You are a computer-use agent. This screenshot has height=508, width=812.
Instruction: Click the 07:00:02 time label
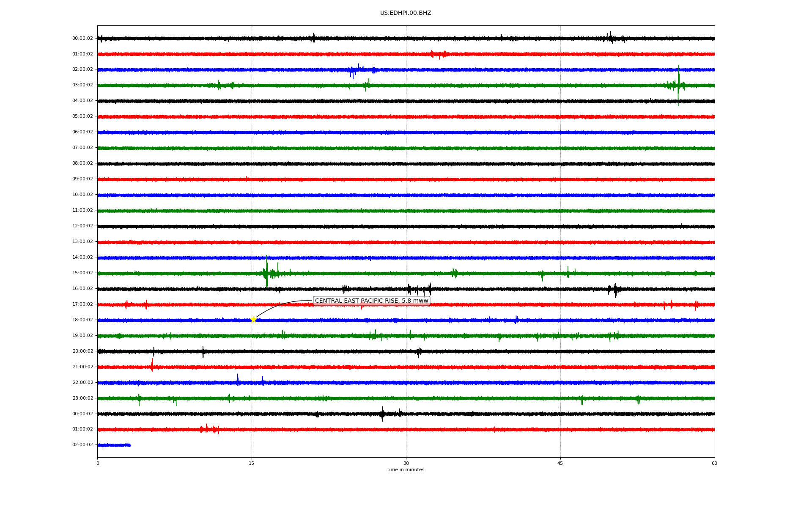click(x=82, y=148)
